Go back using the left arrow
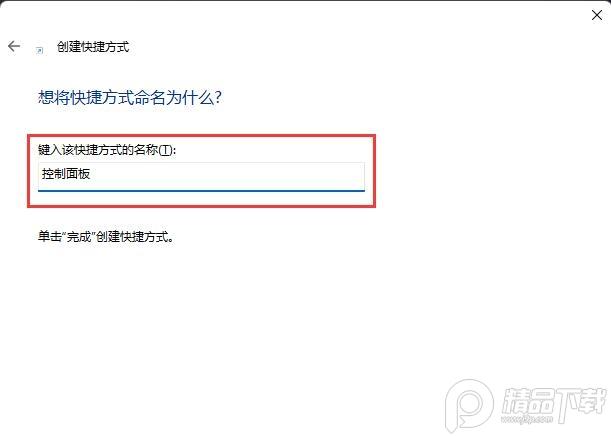Image resolution: width=611 pixels, height=436 pixels. point(14,46)
